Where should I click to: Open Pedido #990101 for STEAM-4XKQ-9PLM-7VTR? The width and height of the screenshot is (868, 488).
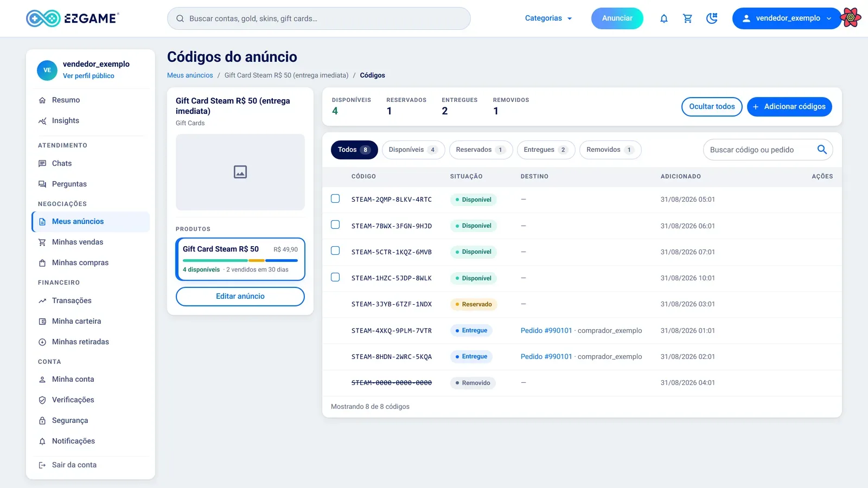pyautogui.click(x=546, y=331)
